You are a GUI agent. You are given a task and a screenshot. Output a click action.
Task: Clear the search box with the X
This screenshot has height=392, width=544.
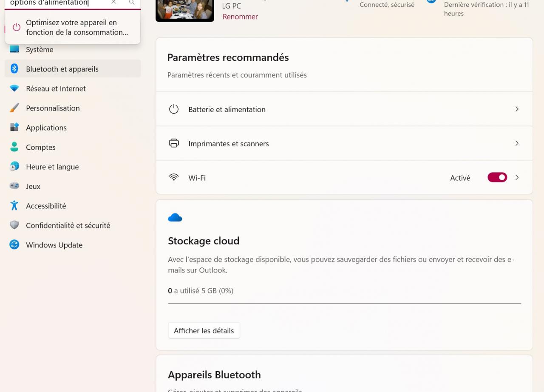coord(113,3)
